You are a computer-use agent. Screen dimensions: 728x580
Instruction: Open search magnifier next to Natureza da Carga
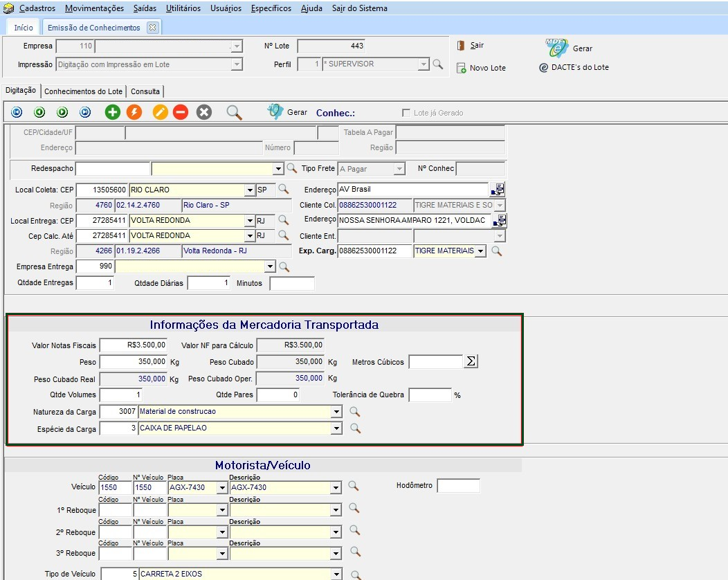355,411
